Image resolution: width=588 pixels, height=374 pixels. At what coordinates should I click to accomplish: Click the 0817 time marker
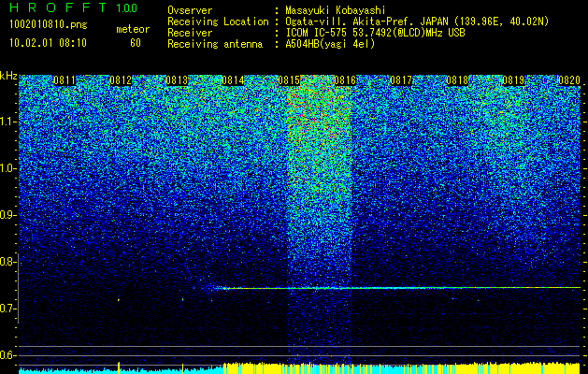tap(401, 80)
